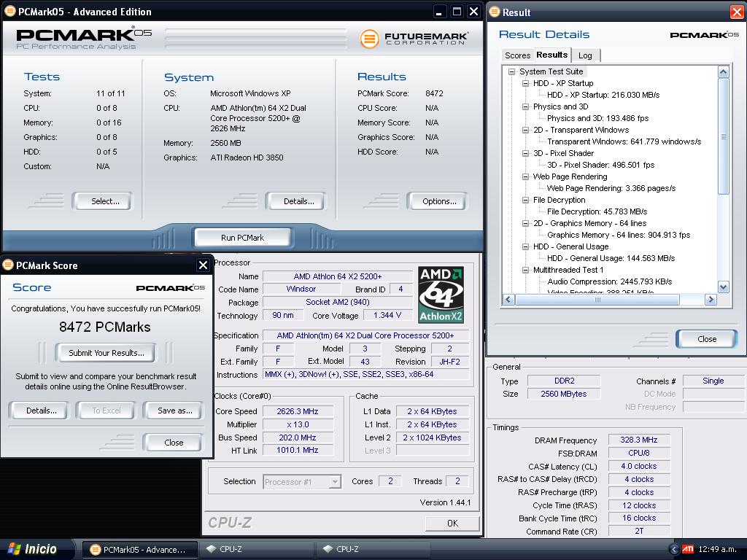The width and height of the screenshot is (747, 560).
Task: Click the vertical scrollbar thumb in results
Action: point(723,136)
